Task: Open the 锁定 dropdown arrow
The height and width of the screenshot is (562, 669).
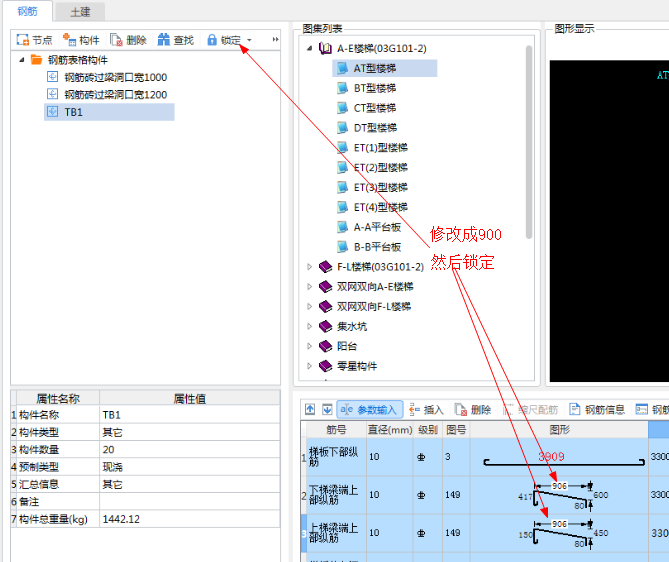Action: [249, 40]
